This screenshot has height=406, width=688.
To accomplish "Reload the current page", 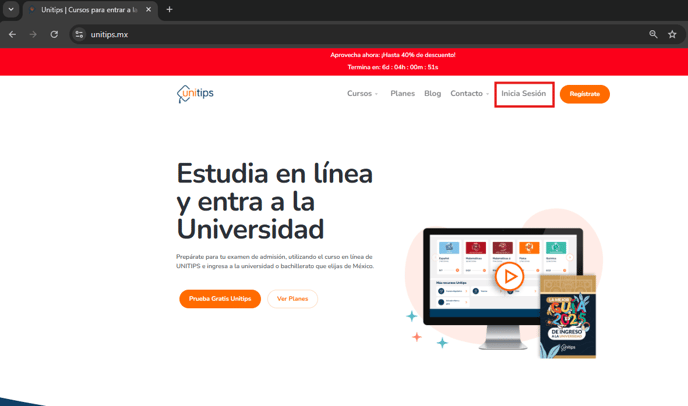I will [54, 34].
